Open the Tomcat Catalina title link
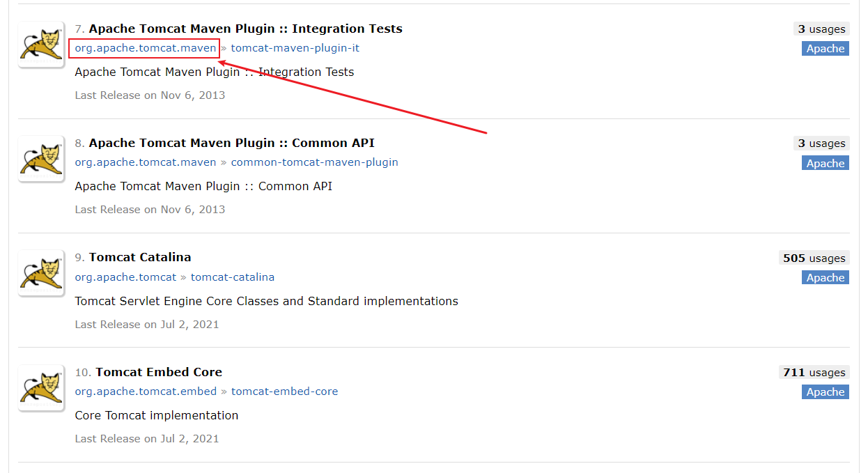 pos(140,257)
